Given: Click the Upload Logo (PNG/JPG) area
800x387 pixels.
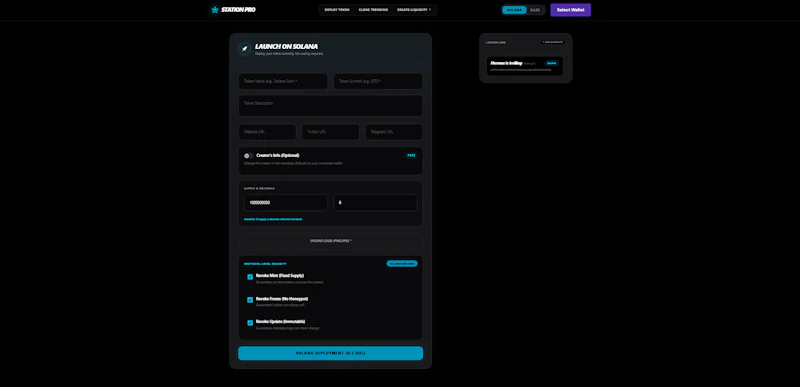Looking at the screenshot, I should (x=331, y=241).
